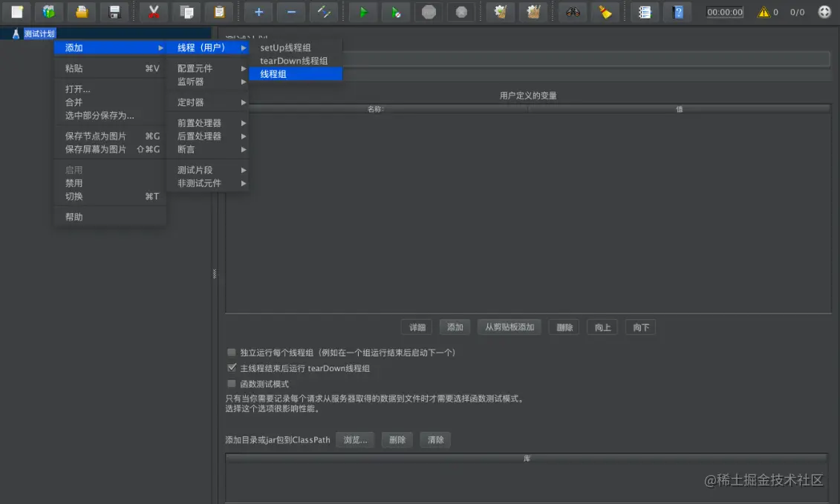Select 测试计划 tree node
The height and width of the screenshot is (504, 840).
click(39, 33)
